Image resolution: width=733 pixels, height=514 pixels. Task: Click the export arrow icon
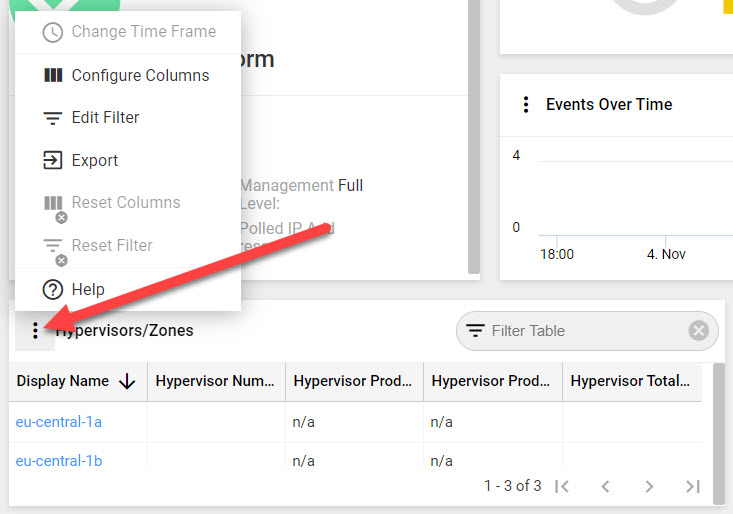point(52,160)
